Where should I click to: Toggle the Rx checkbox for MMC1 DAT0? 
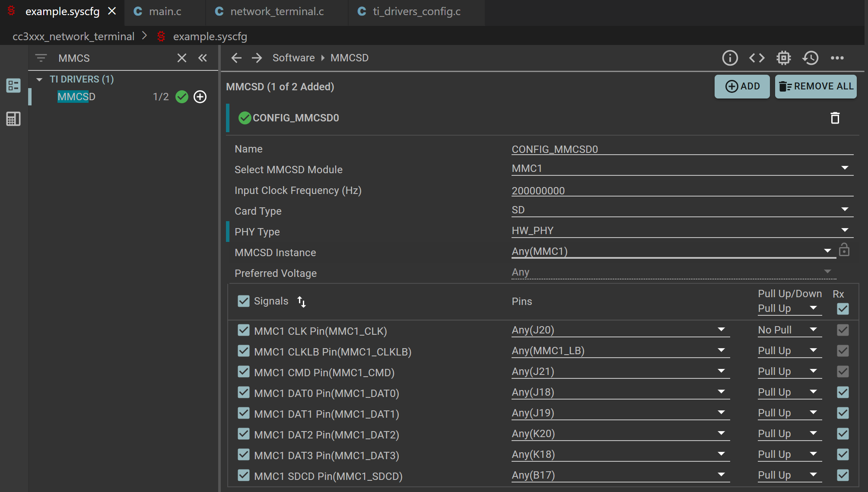click(x=843, y=392)
